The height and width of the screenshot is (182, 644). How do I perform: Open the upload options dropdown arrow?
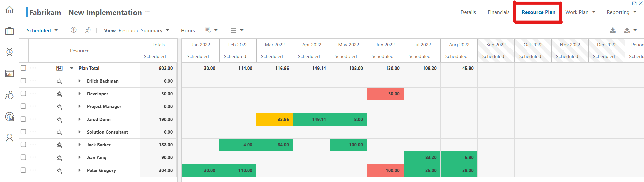(x=635, y=30)
